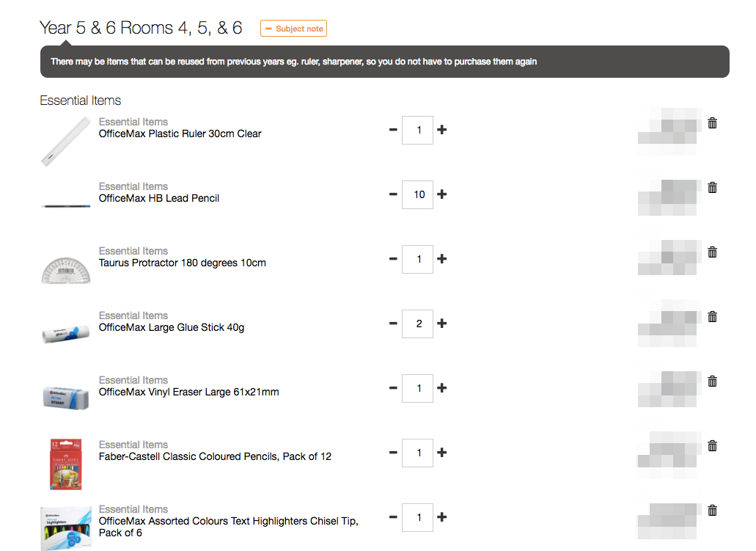Open the HB Lead Pencil product thumbnail
Screen dimensions: 756x551
[x=65, y=206]
